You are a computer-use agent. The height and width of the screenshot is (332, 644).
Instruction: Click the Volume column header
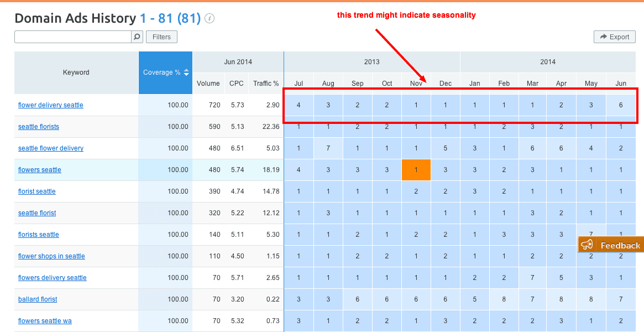coord(208,84)
